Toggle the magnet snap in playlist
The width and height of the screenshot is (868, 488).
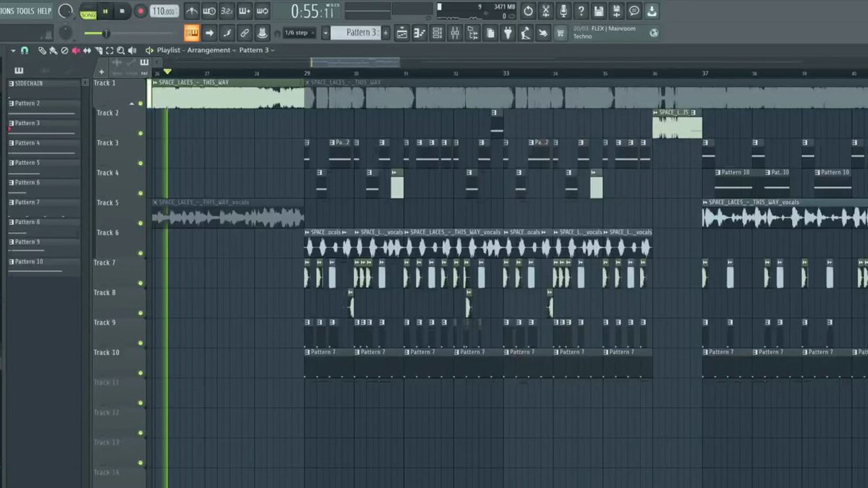tap(24, 51)
